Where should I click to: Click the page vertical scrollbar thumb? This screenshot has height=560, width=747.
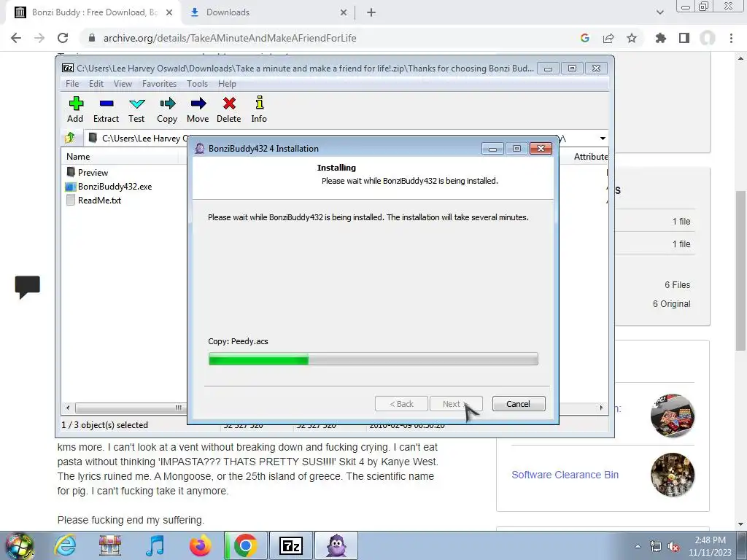coord(740,271)
